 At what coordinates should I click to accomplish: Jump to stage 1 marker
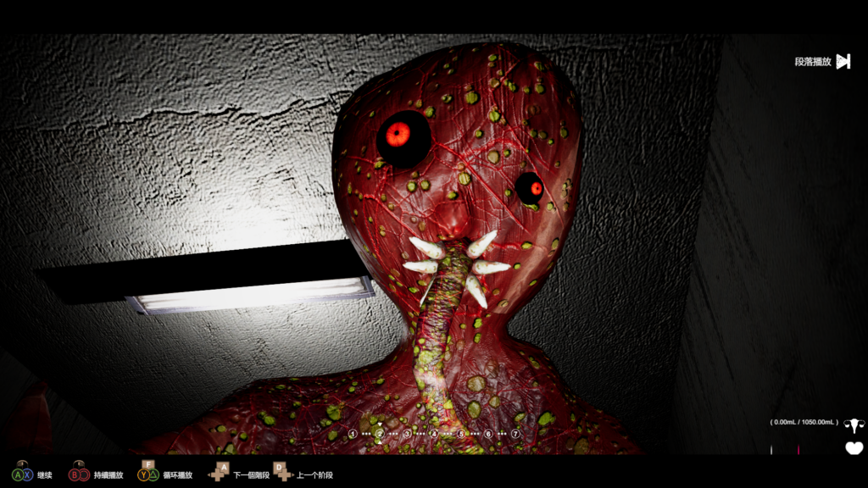click(353, 434)
